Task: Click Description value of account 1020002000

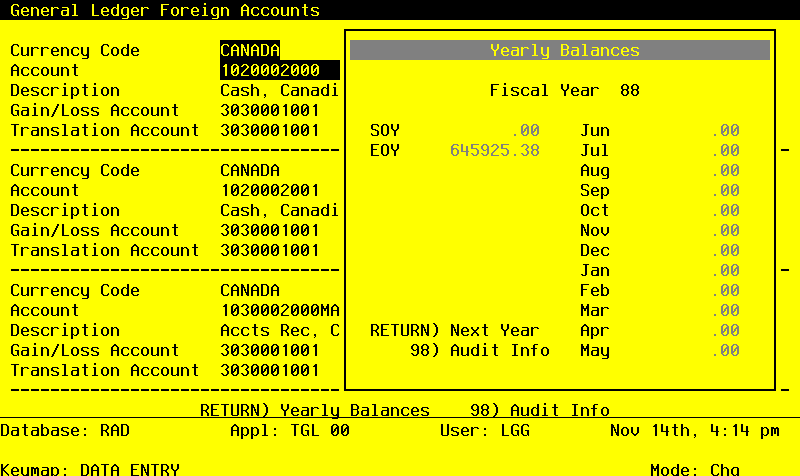Action: tap(280, 90)
